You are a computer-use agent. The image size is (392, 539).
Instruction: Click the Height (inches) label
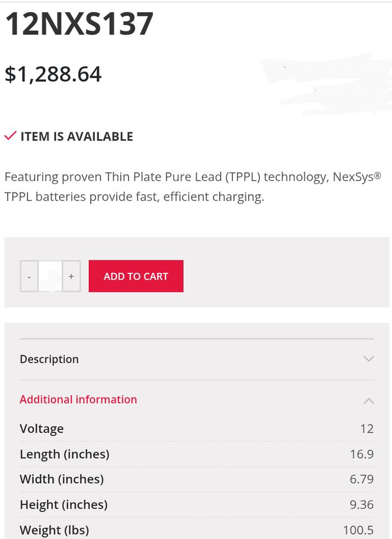coord(63,505)
